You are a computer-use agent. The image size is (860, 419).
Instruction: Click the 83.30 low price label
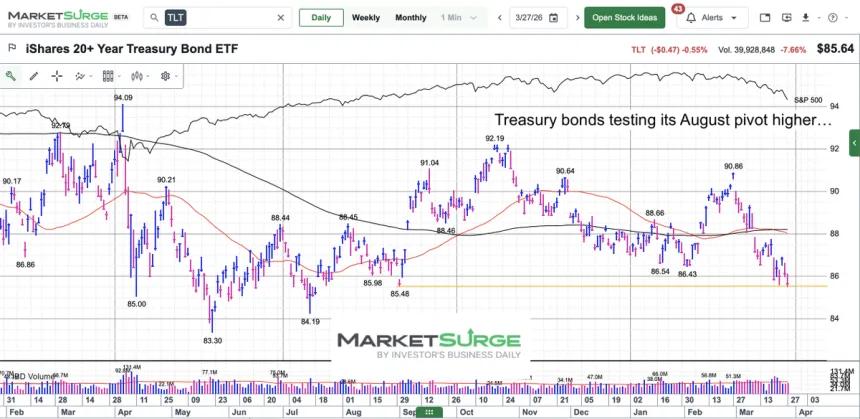tap(212, 341)
